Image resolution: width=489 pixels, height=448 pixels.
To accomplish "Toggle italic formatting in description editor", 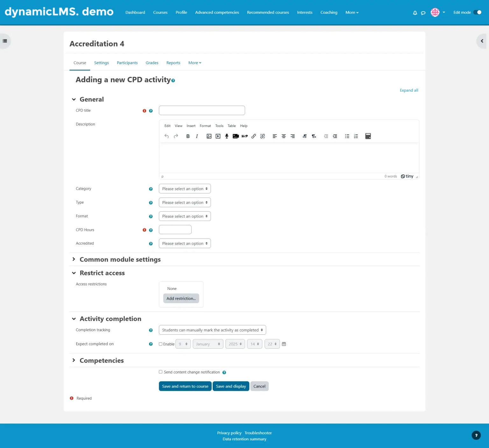I will 197,136.
